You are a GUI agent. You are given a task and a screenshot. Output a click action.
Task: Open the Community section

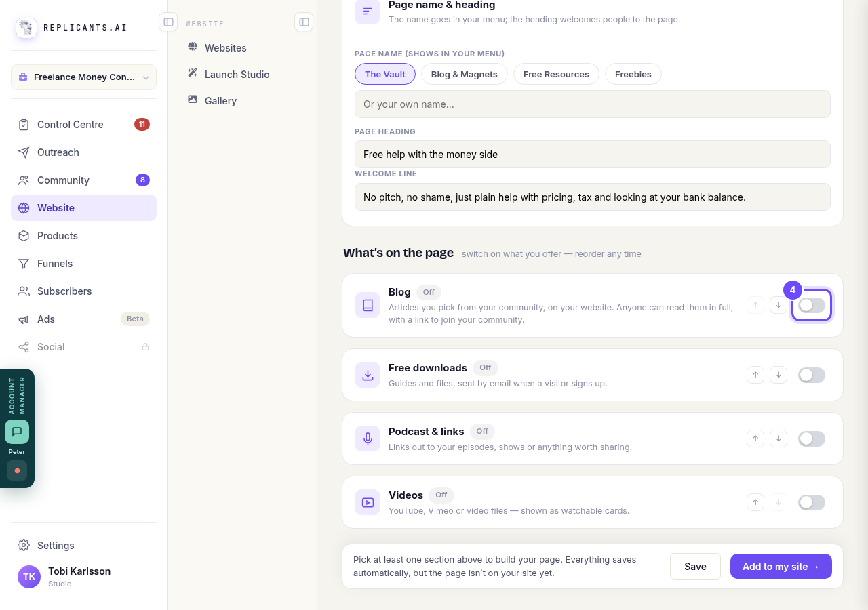click(x=83, y=180)
